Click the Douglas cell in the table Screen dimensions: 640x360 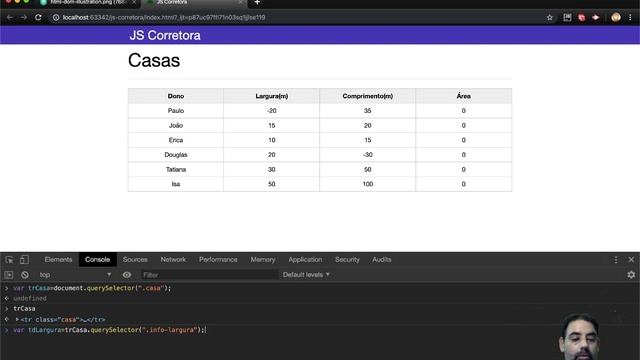coord(176,155)
